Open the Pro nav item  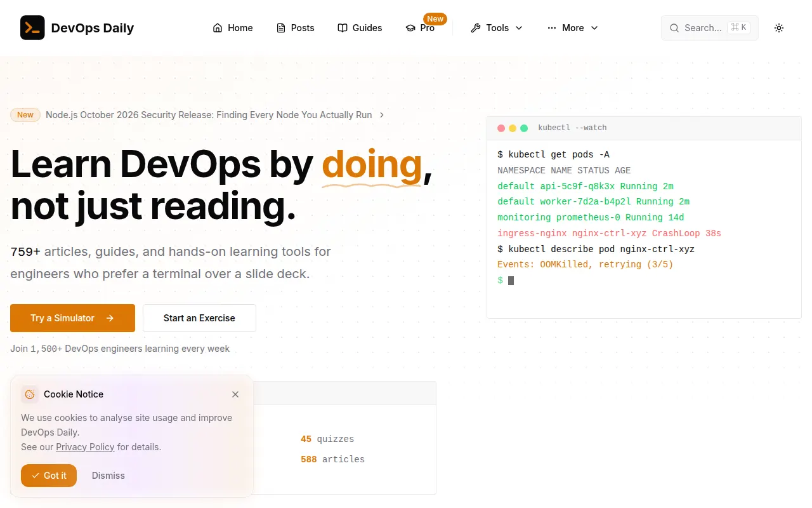click(420, 28)
